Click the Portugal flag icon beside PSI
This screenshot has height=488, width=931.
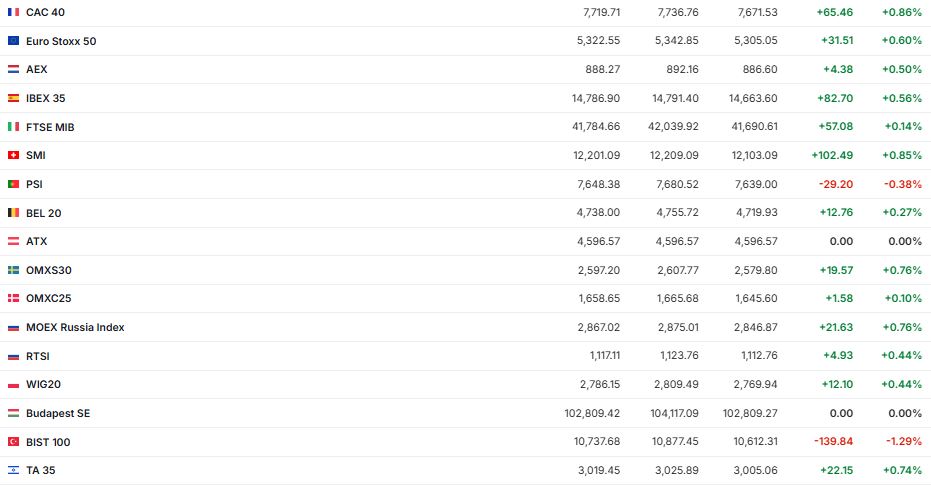13,184
